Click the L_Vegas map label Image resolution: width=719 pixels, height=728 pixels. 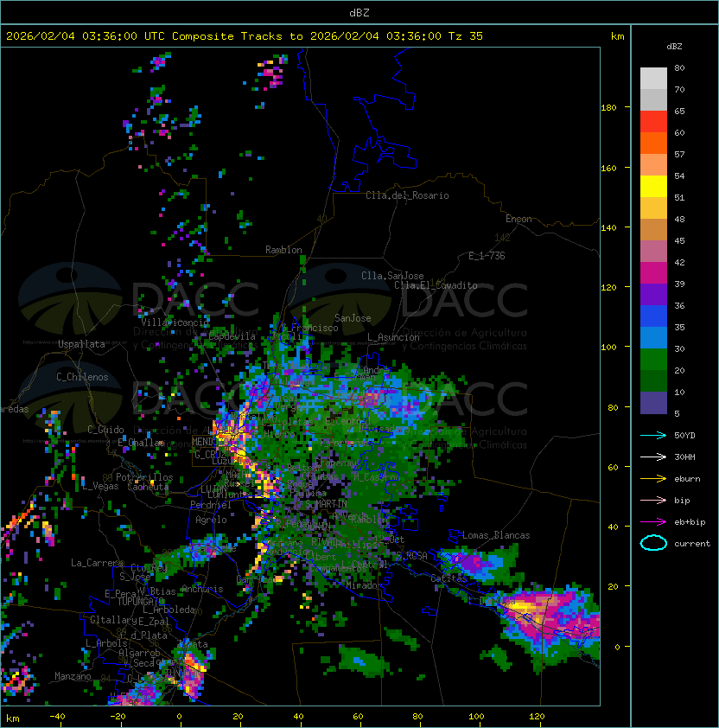pos(100,486)
